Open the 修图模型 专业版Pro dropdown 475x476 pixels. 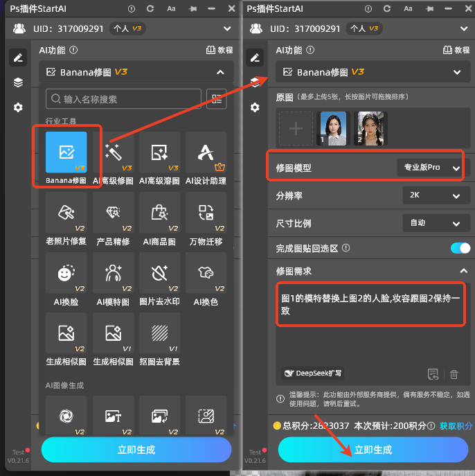pos(432,168)
